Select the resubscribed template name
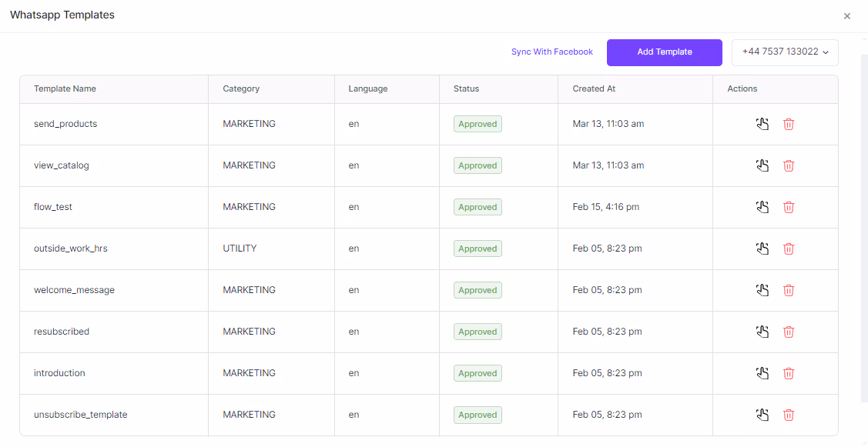 (62, 332)
